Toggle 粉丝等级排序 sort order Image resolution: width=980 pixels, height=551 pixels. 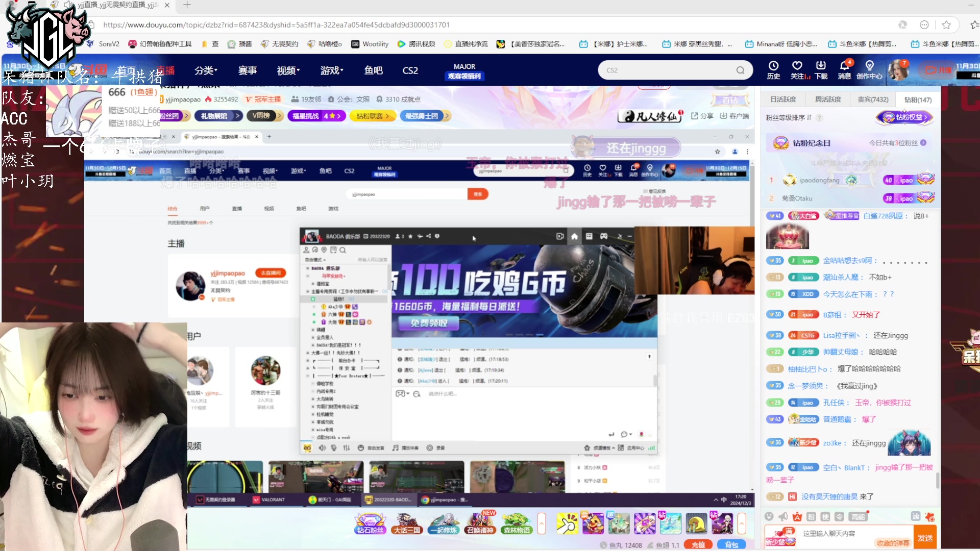[788, 118]
